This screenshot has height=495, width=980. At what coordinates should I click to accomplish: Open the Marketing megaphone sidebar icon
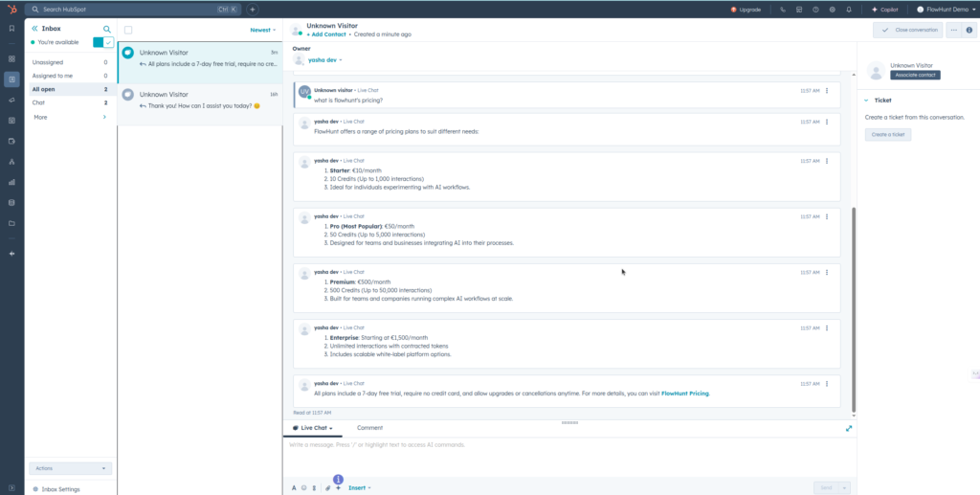coord(11,100)
